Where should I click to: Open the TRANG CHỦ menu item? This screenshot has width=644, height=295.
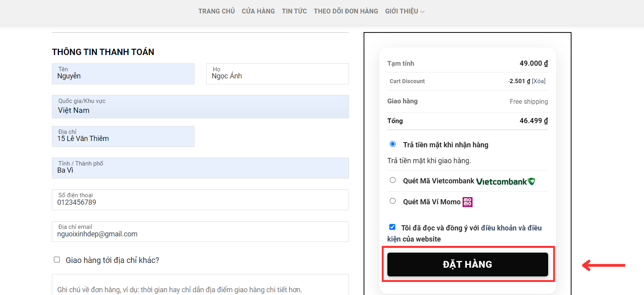tap(216, 11)
